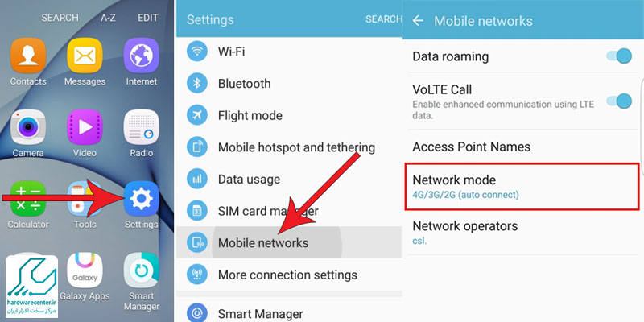Disable the VoLTE Call toggle

(619, 101)
